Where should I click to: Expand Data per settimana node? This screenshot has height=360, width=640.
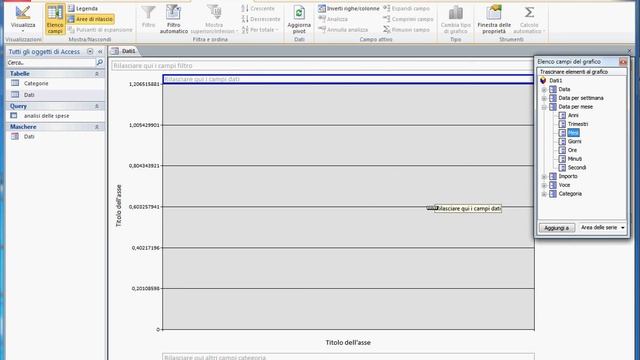click(x=544, y=98)
